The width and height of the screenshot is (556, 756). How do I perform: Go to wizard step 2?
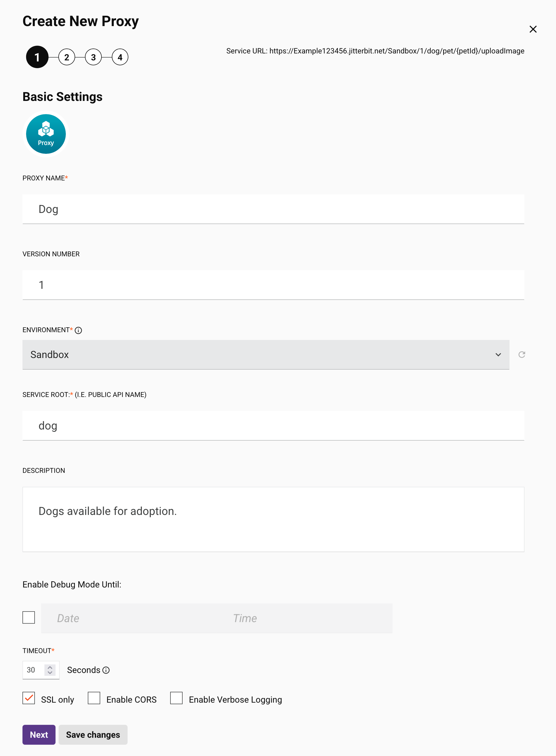[x=66, y=57]
